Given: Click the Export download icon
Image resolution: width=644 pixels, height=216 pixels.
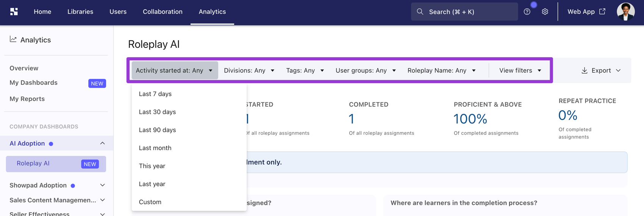Looking at the screenshot, I should pyautogui.click(x=585, y=70).
